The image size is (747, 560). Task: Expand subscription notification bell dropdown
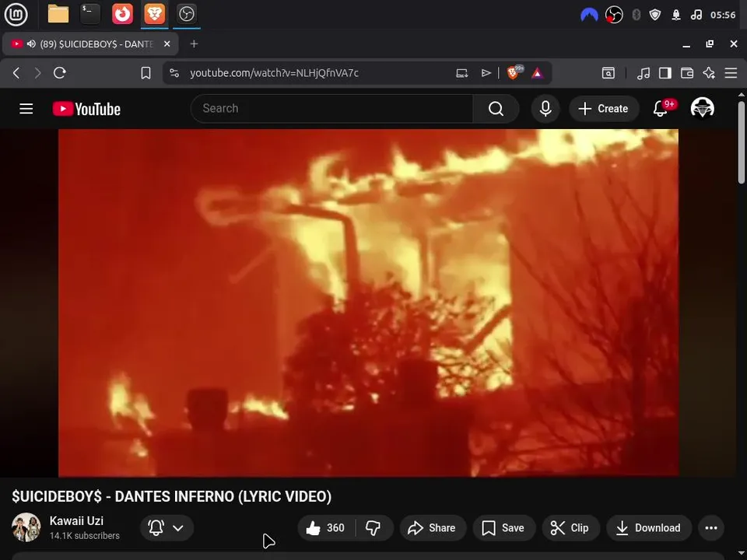[x=167, y=527]
